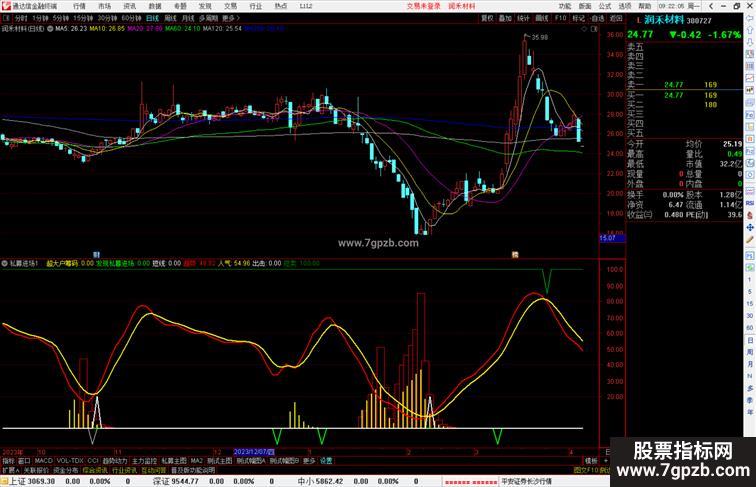
Task: Open the 综合资讯 tab
Action: [x=95, y=470]
